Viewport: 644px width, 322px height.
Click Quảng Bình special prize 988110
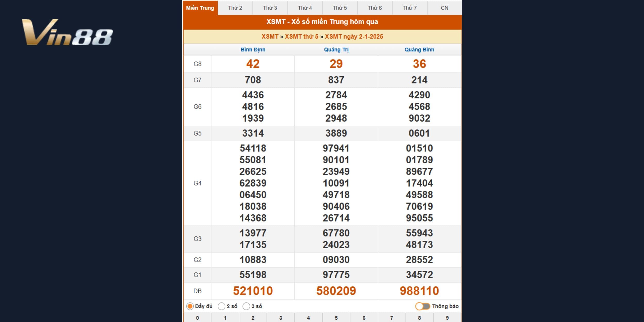(419, 291)
